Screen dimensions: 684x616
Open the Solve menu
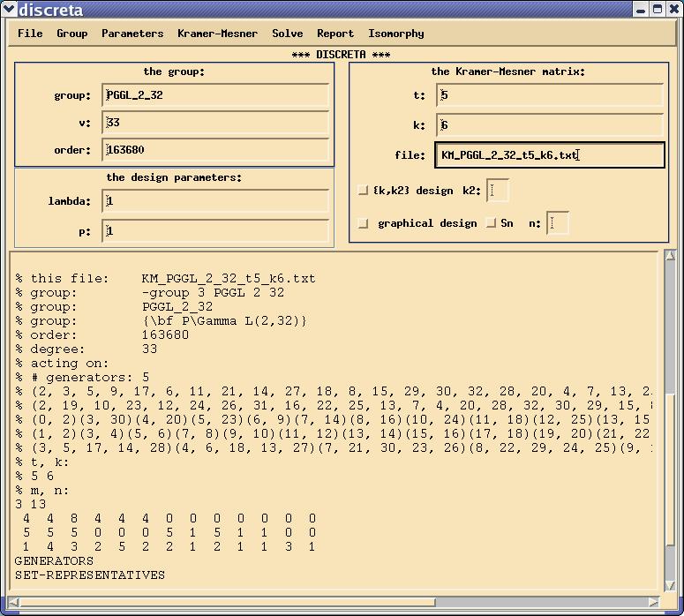[x=287, y=34]
